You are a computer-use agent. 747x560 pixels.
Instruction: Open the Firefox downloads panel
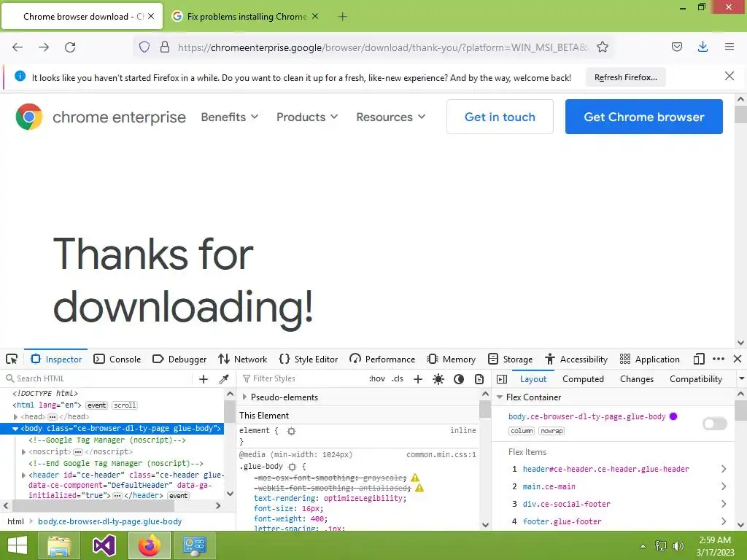(x=703, y=47)
